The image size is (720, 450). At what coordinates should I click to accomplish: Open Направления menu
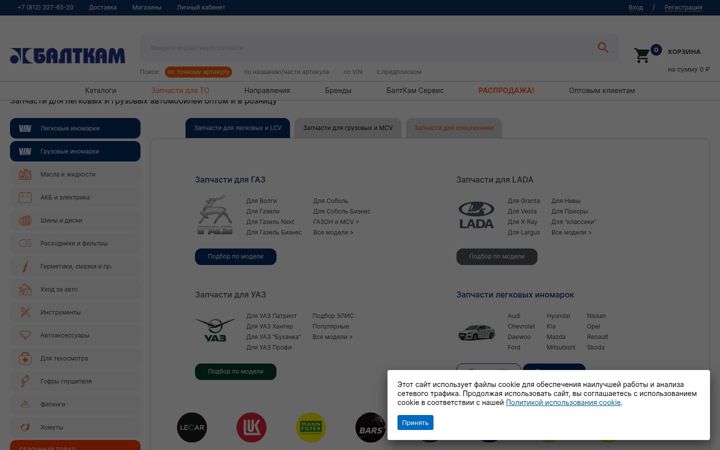267,90
